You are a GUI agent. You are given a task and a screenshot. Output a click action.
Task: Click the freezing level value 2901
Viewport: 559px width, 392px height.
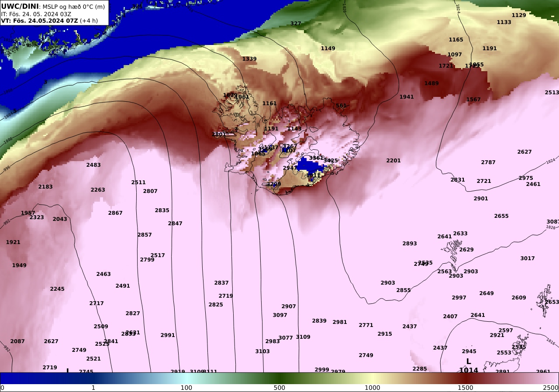tap(481, 199)
